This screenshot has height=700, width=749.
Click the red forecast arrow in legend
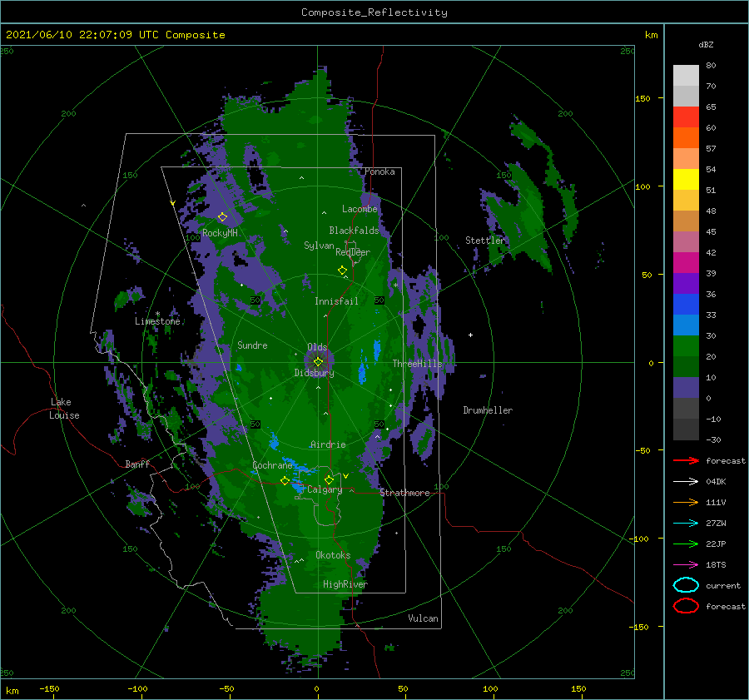click(x=686, y=460)
